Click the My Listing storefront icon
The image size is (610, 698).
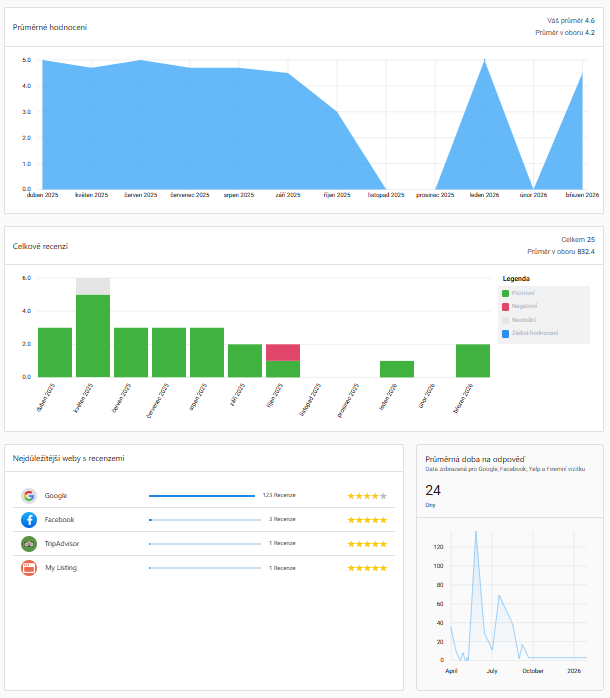click(29, 568)
